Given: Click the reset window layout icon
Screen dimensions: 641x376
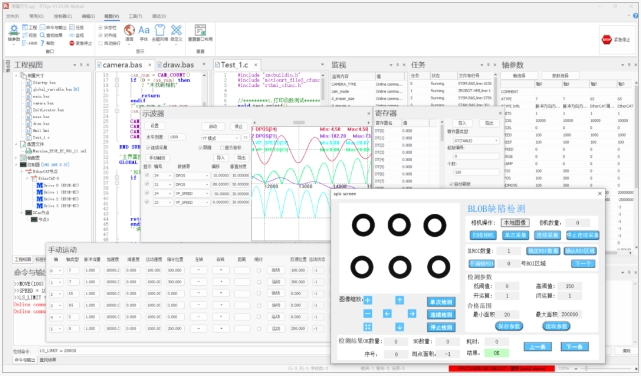Looking at the screenshot, I should coord(200,33).
